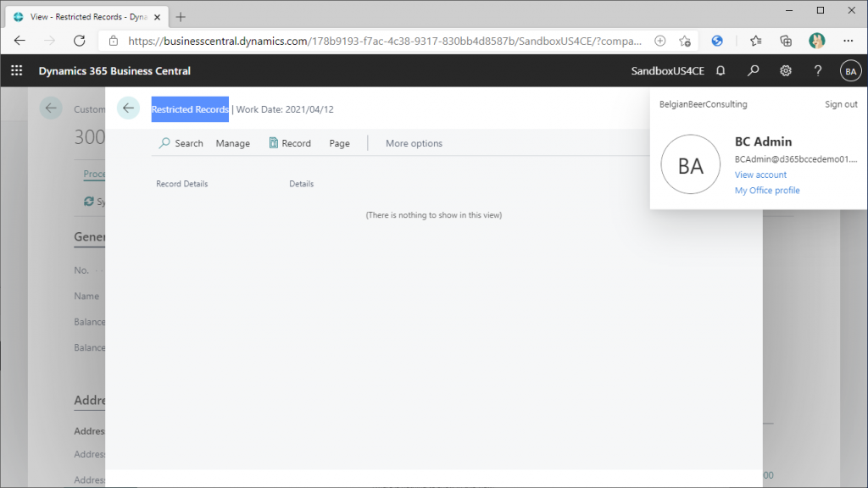Screen dimensions: 868x488
Task: Click the browser Back button
Action: [x=20, y=41]
